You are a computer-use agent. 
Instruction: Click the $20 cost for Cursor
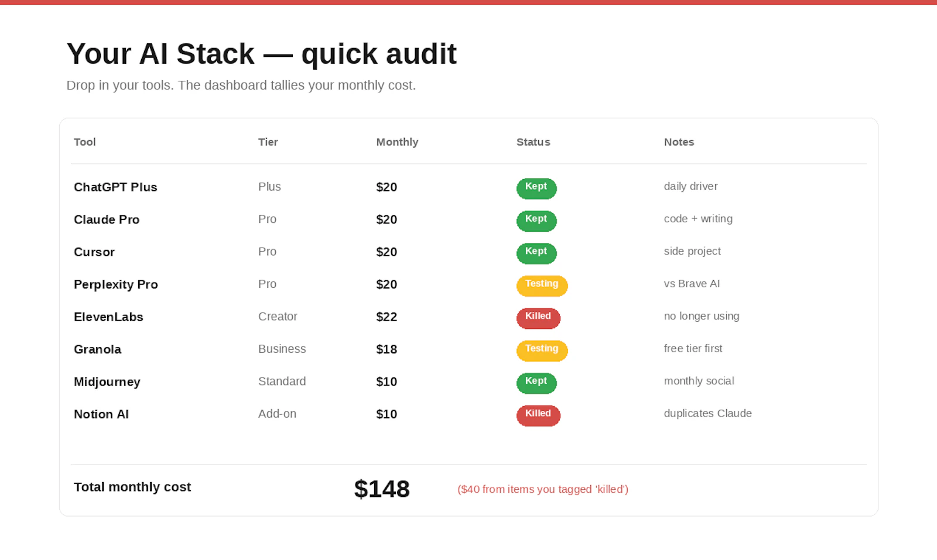pyautogui.click(x=387, y=252)
